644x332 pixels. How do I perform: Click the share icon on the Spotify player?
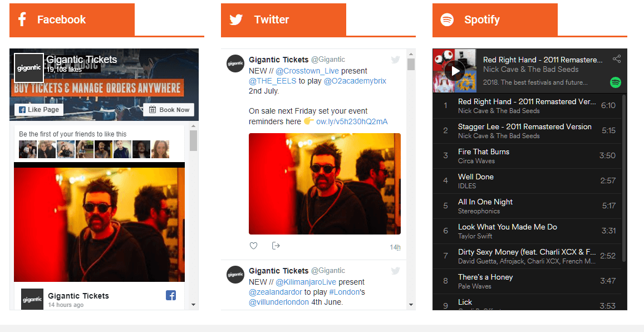coord(617,58)
